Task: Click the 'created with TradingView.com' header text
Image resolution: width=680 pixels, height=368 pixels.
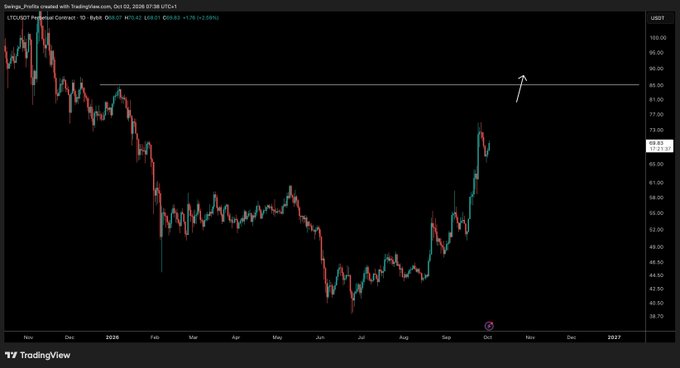Action: (76, 7)
